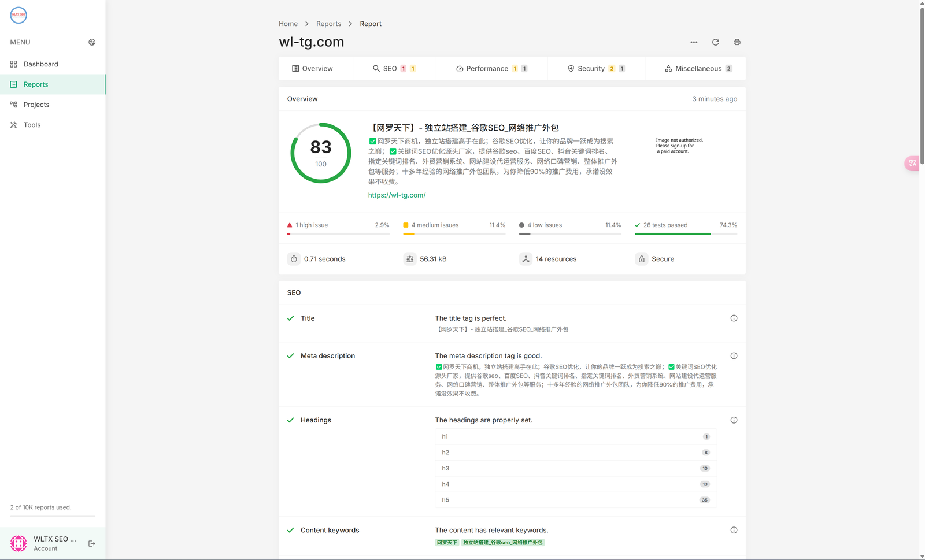Click the translate floating icon on right edge
This screenshot has height=560, width=925.
point(912,164)
